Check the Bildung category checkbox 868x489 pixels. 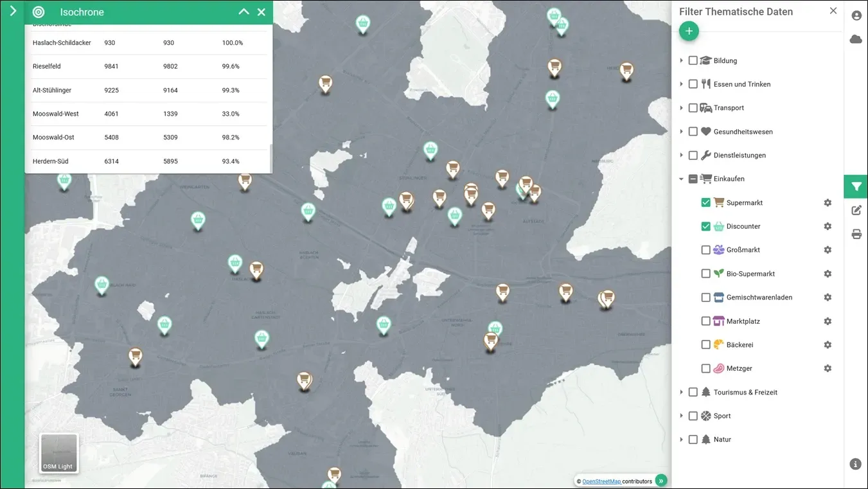(693, 60)
